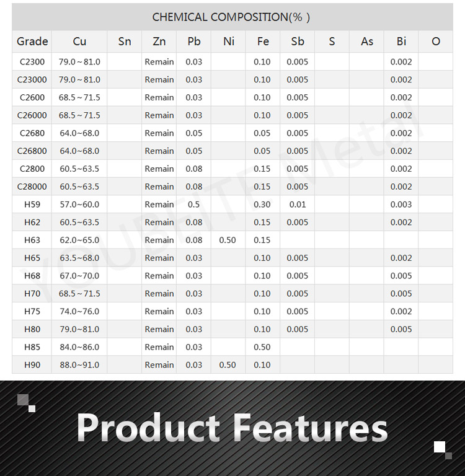Click the Zn column header
Viewport: 465px width, 476px height.
tap(159, 42)
